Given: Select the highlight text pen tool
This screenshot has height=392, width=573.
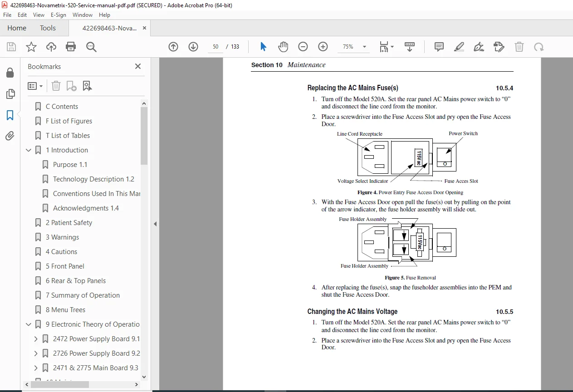Looking at the screenshot, I should point(459,47).
